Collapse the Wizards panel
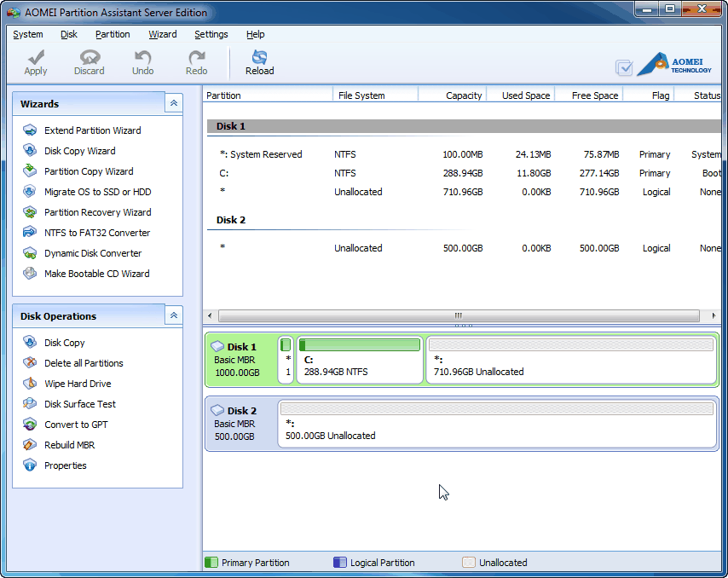 (174, 103)
